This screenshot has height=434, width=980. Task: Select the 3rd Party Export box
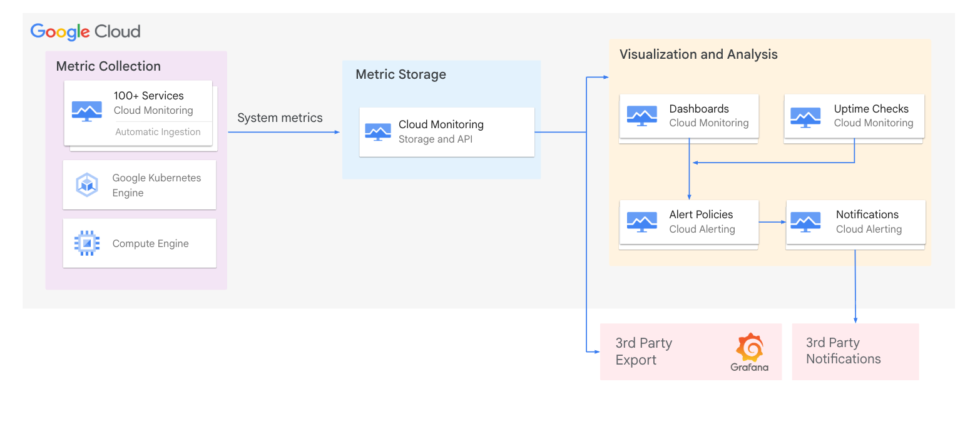pos(691,351)
